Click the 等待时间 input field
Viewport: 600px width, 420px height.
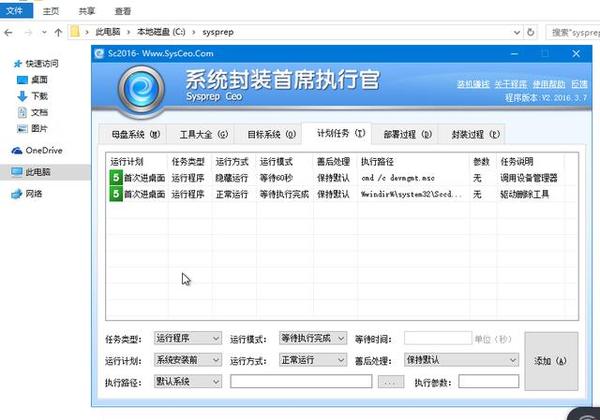pos(438,338)
